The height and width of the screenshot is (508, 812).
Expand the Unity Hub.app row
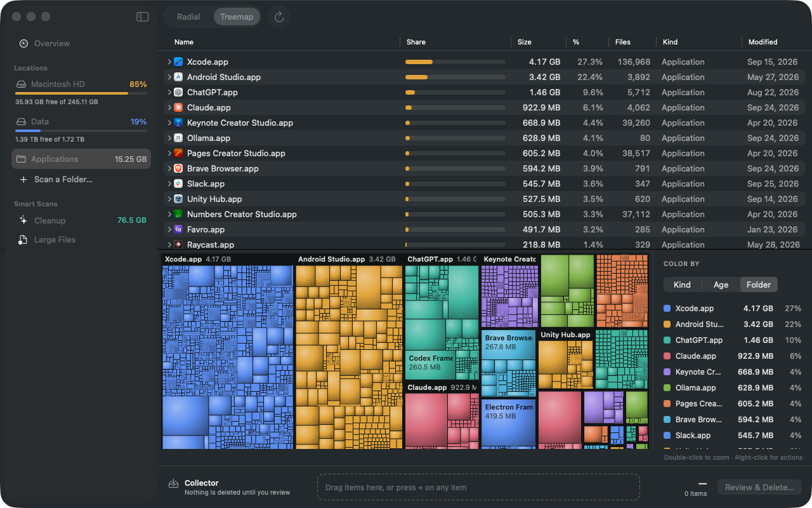pyautogui.click(x=169, y=199)
